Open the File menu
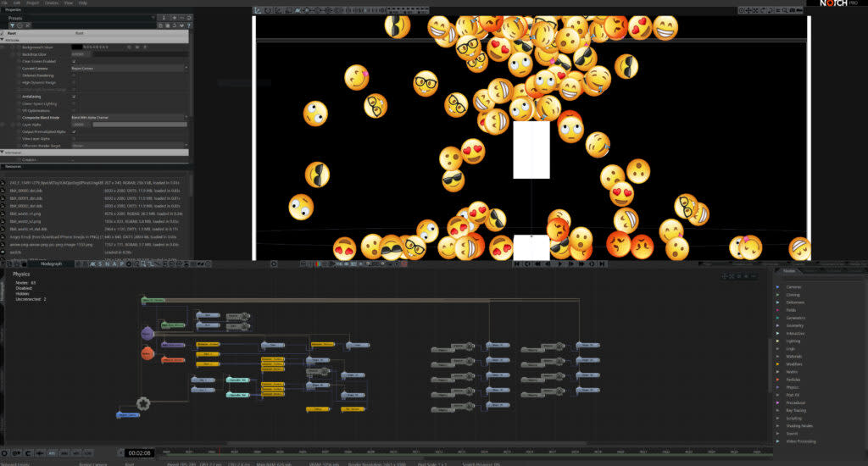 pos(4,3)
